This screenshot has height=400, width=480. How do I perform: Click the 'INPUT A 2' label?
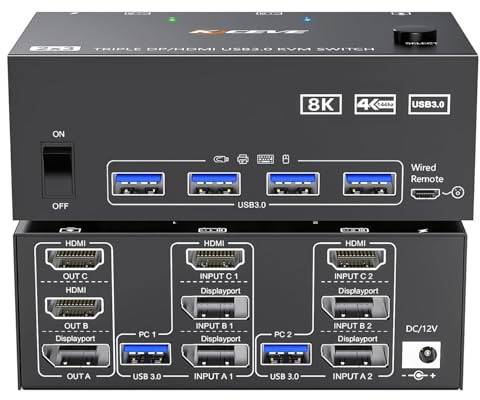352,376
